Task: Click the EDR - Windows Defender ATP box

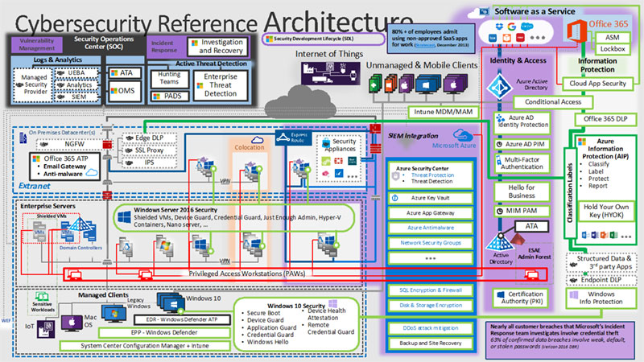Action: pyautogui.click(x=182, y=319)
